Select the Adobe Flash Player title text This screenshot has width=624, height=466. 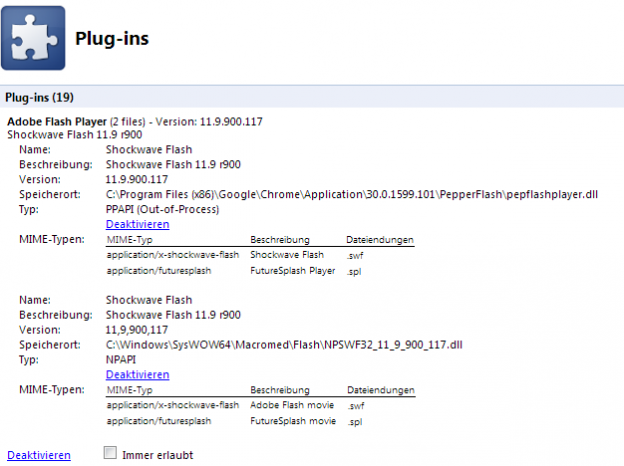point(57,121)
